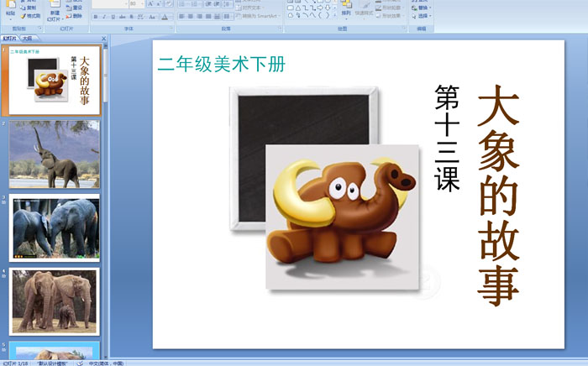Justify the text

point(207,17)
